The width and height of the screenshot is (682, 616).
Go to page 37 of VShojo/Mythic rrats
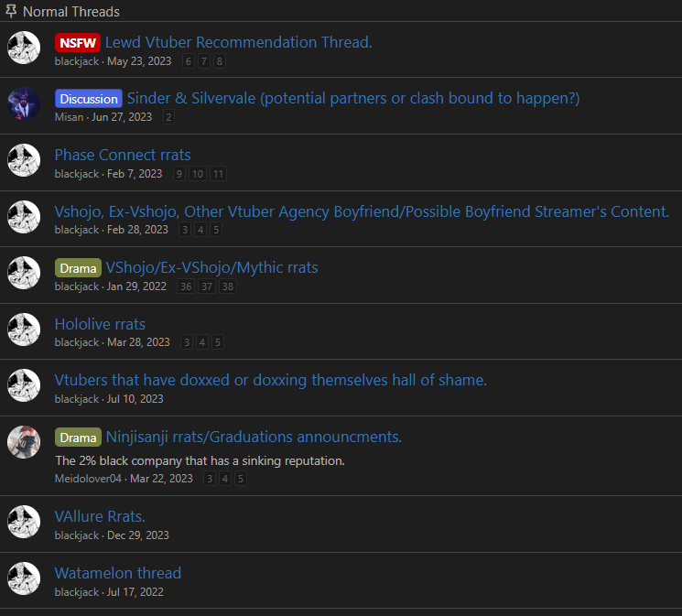(x=207, y=286)
